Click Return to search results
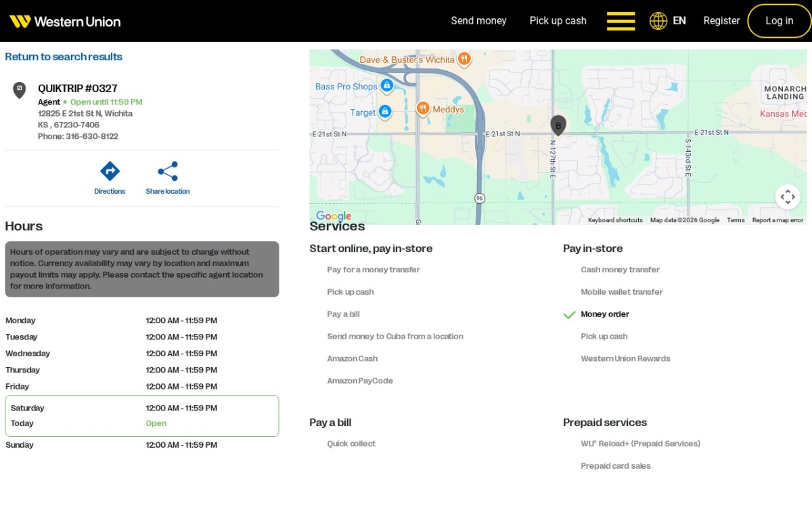The image size is (812, 508). coord(64,57)
